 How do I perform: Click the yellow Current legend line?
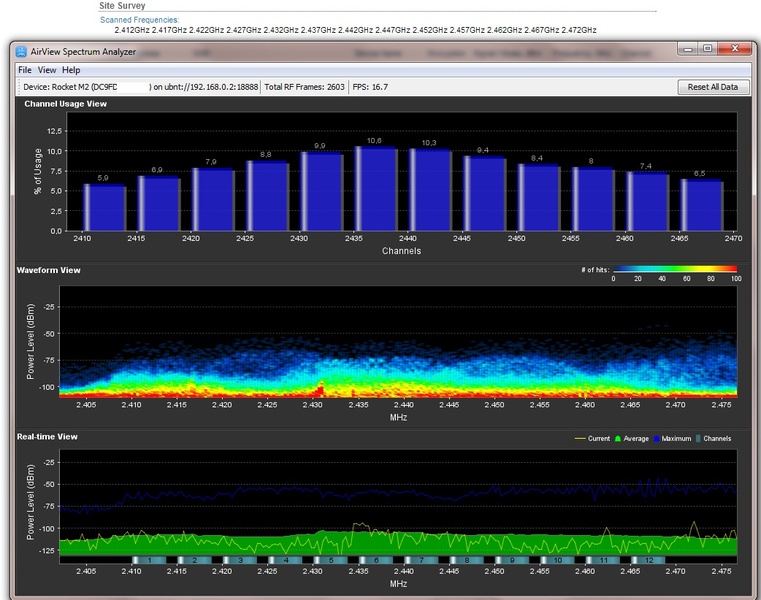[578, 438]
